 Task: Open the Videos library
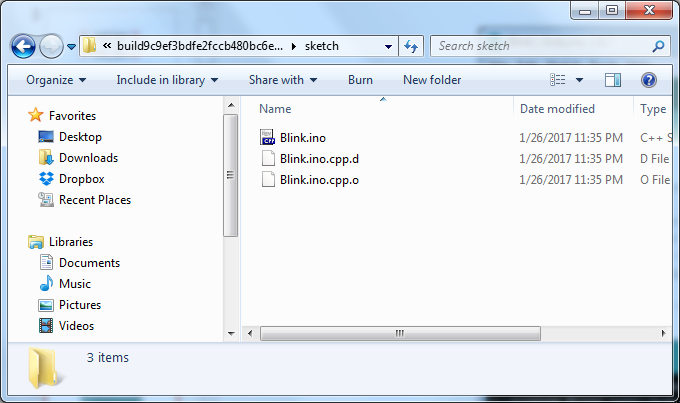click(76, 326)
